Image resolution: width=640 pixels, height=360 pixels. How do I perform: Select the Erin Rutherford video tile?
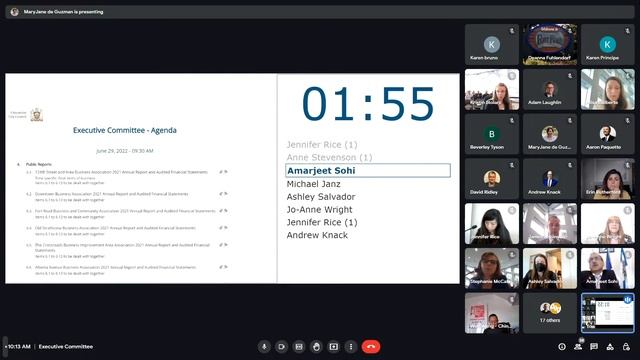click(608, 179)
